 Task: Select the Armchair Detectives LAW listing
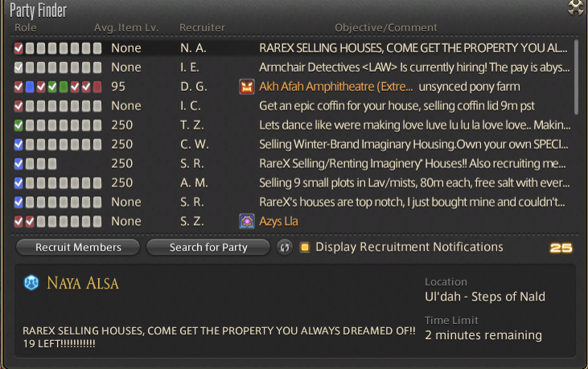pyautogui.click(x=414, y=68)
